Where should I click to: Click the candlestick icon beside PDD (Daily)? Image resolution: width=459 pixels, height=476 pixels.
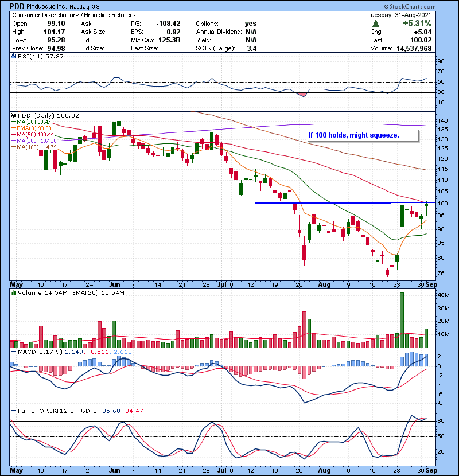[13, 115]
